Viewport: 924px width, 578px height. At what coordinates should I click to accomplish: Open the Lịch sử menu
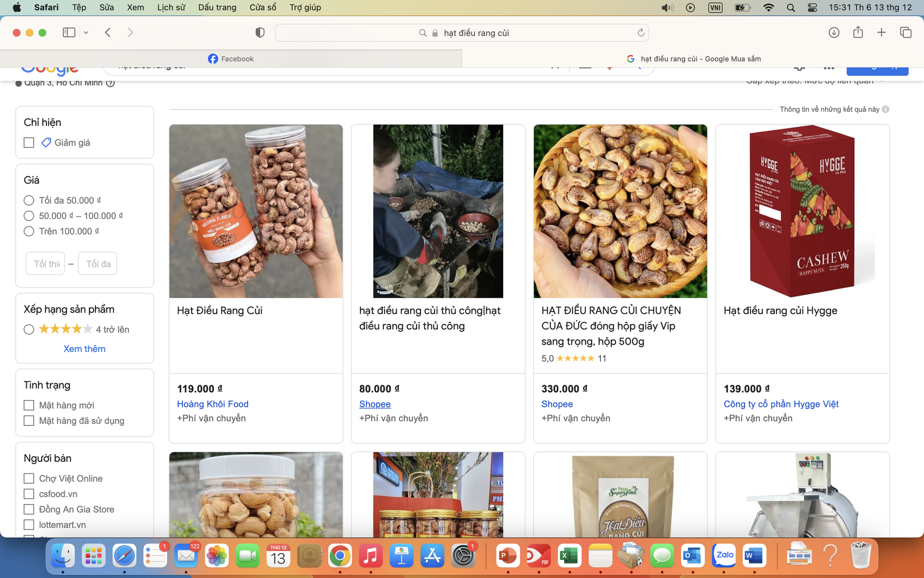pos(171,7)
